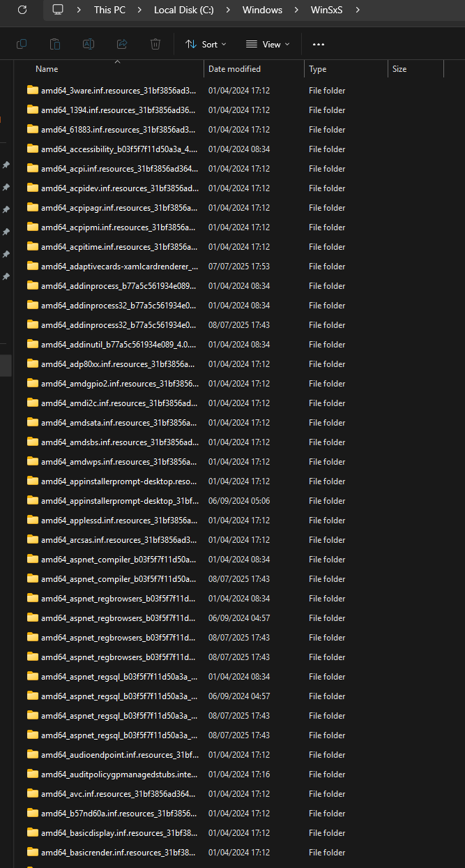This screenshot has width=465, height=868.
Task: Select the amd64_basicdisplay.inf.resources folder
Action: pos(119,832)
